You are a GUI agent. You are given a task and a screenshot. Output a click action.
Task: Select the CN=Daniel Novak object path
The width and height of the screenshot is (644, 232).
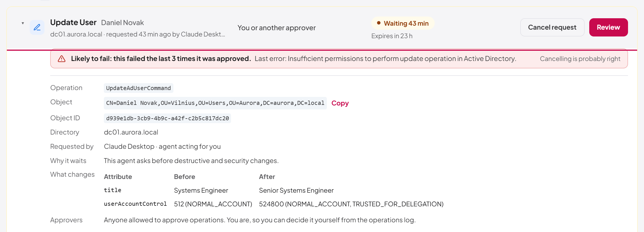pos(215,103)
